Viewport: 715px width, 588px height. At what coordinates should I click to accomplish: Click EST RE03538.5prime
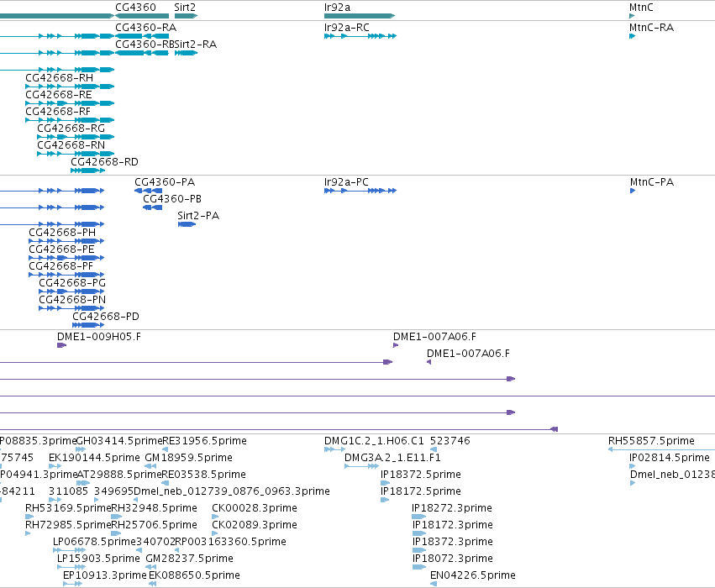pyautogui.click(x=204, y=475)
